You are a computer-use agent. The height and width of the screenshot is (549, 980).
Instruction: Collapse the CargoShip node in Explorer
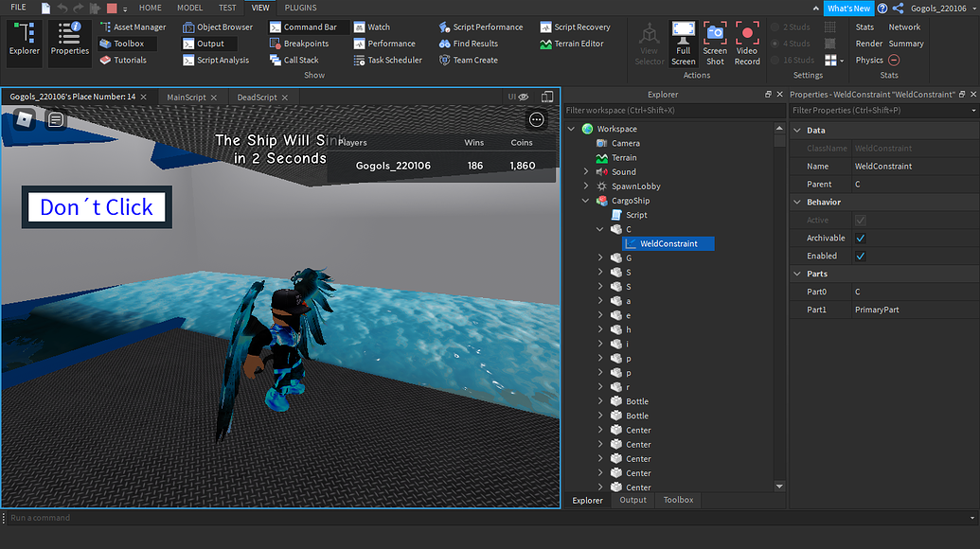click(x=587, y=200)
